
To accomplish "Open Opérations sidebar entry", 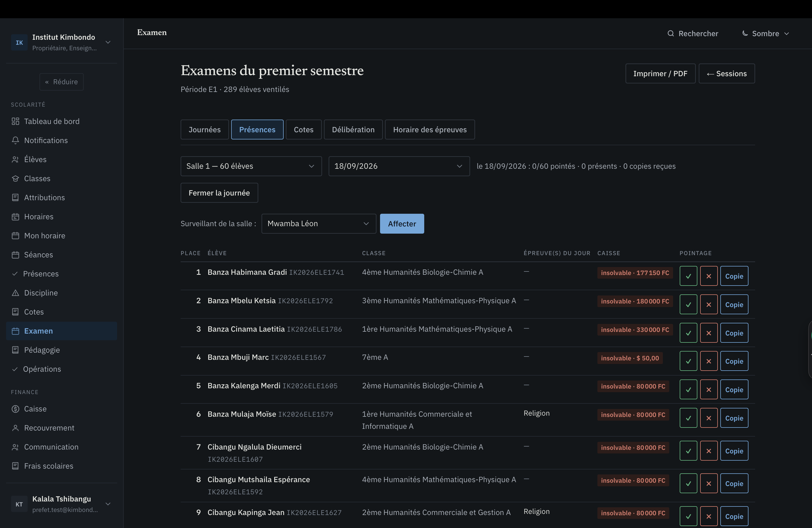I will [x=61, y=369].
